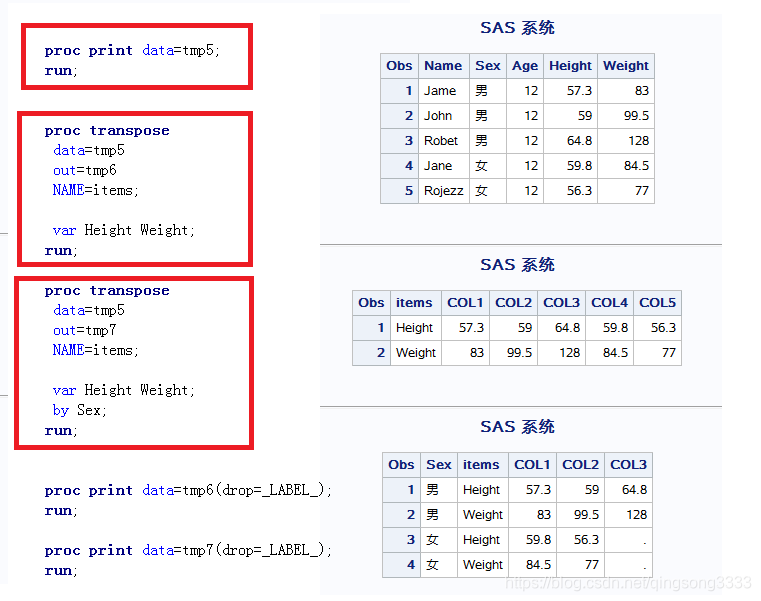Click "data=tmp5" line directly above out=tmp7
Viewport: 761px width, 601px height.
tap(89, 310)
